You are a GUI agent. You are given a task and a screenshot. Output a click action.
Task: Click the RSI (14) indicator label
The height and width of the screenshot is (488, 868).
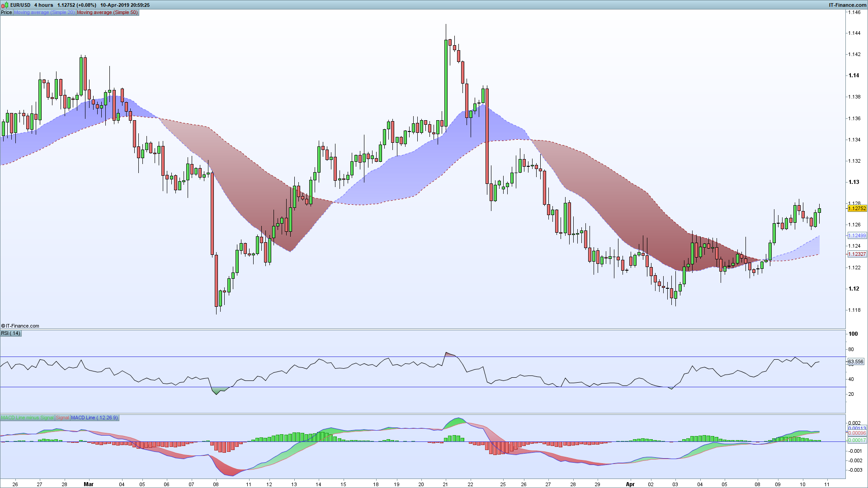[11, 333]
